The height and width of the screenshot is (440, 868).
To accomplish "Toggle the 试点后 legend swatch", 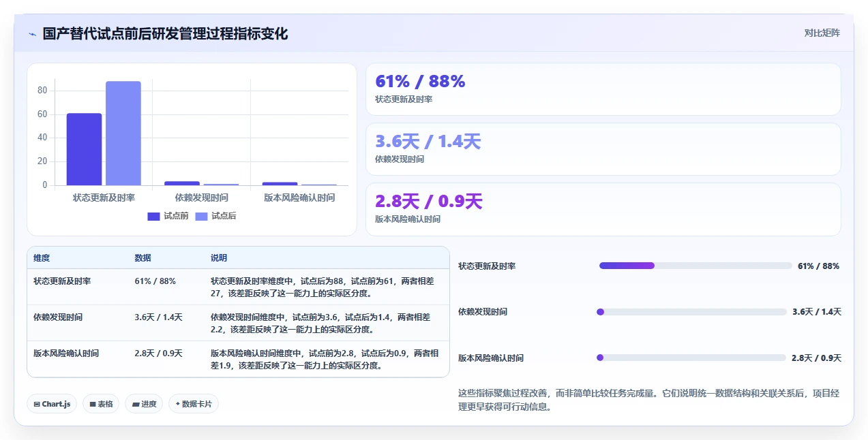I will 202,216.
